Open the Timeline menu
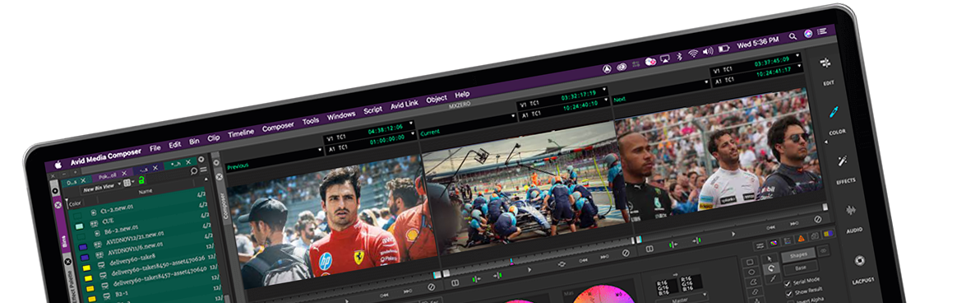 241,133
